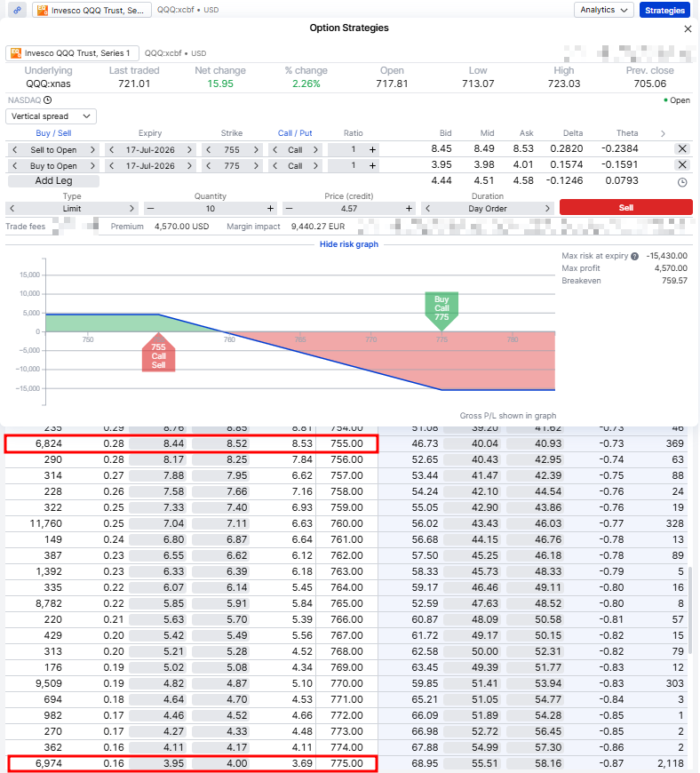Viewport: 700px width, 773px height.
Task: Click the Max risk at expiry help icon
Action: coord(635,257)
